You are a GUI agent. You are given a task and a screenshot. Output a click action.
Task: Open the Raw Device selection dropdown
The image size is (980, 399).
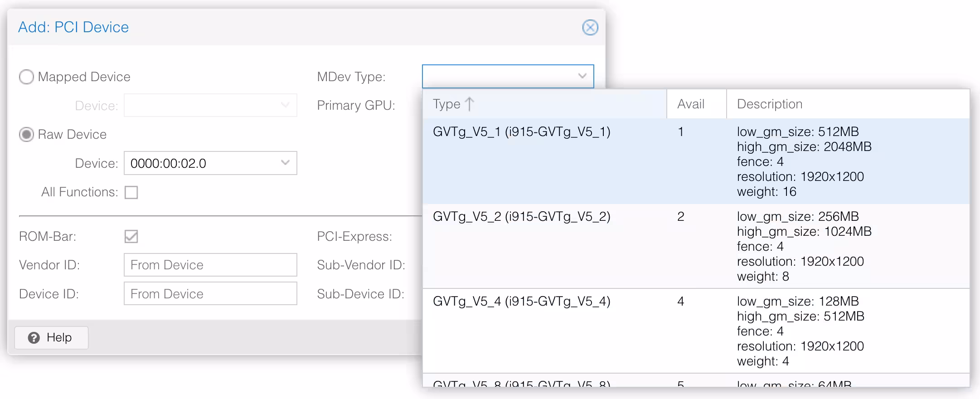[x=285, y=163]
